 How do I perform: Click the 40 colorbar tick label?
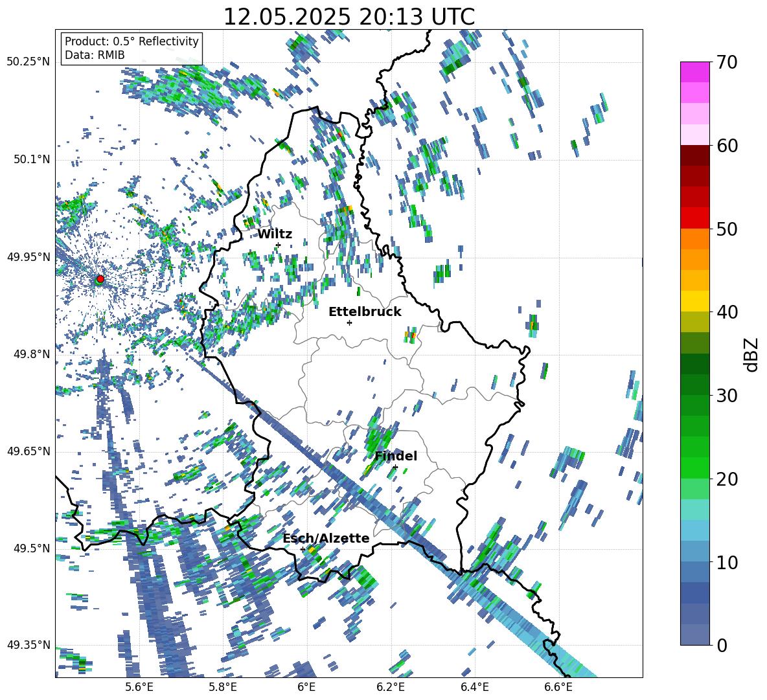click(727, 312)
